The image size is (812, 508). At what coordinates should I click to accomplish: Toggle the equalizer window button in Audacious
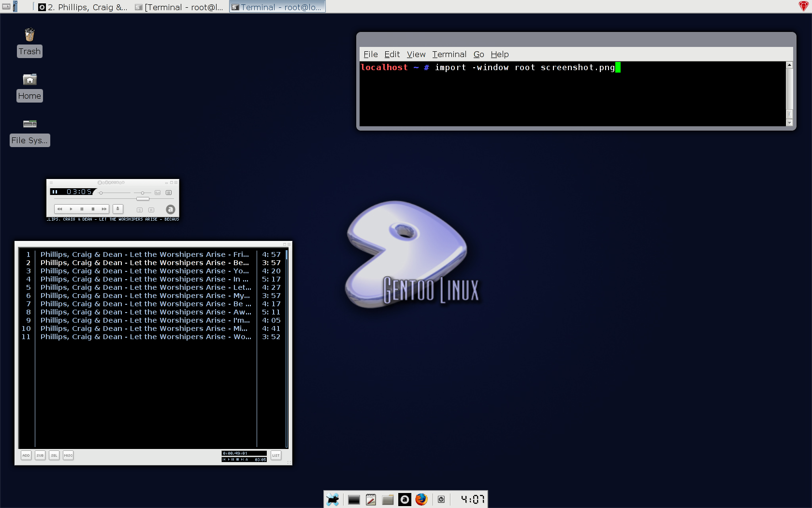point(158,193)
